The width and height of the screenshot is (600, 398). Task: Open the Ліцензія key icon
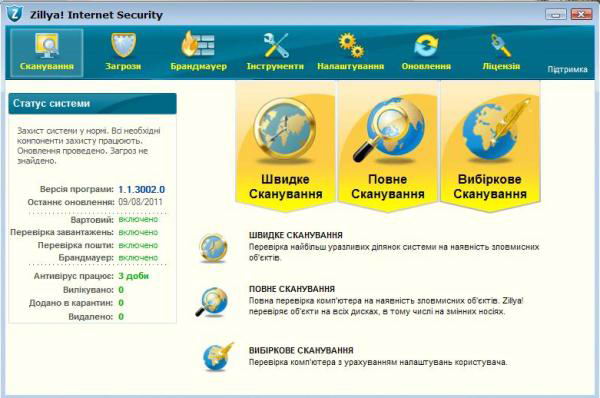pos(501,45)
